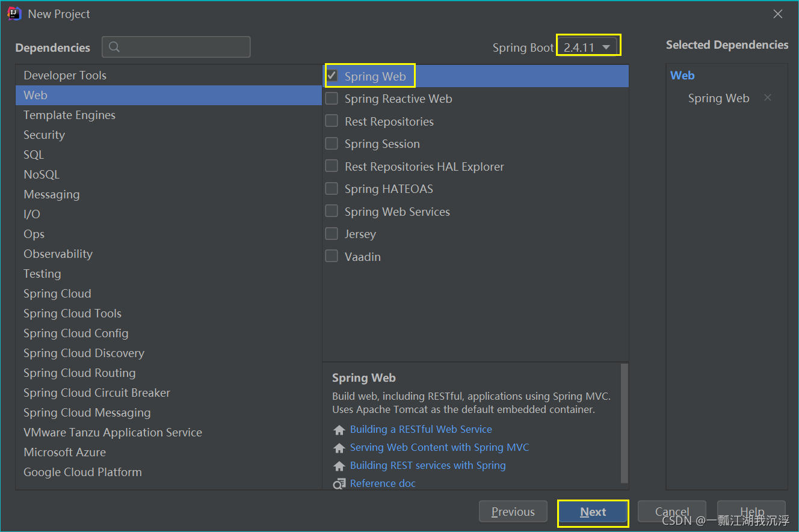
Task: Select the NoSQL category
Action: [x=168, y=174]
